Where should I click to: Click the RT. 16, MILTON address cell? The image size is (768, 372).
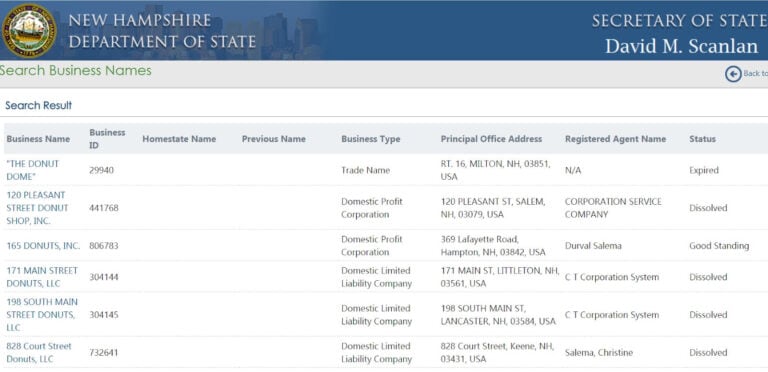coord(495,170)
